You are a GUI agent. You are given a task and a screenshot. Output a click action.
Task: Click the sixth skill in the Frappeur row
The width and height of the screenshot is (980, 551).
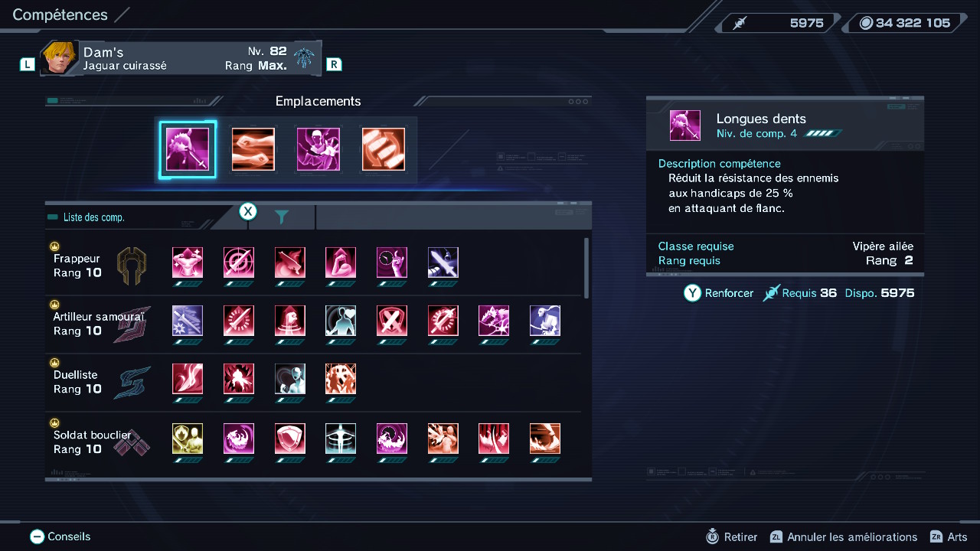(443, 262)
